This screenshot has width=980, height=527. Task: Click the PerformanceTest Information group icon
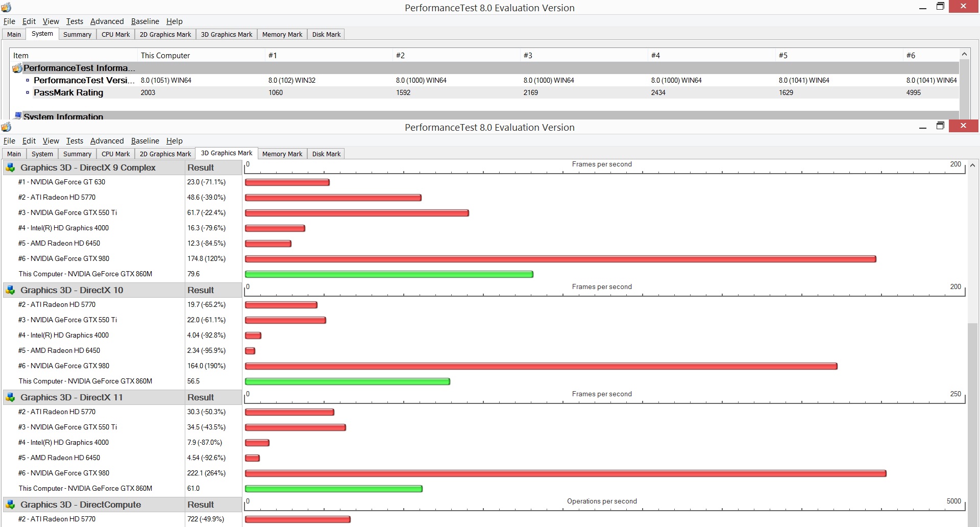17,68
